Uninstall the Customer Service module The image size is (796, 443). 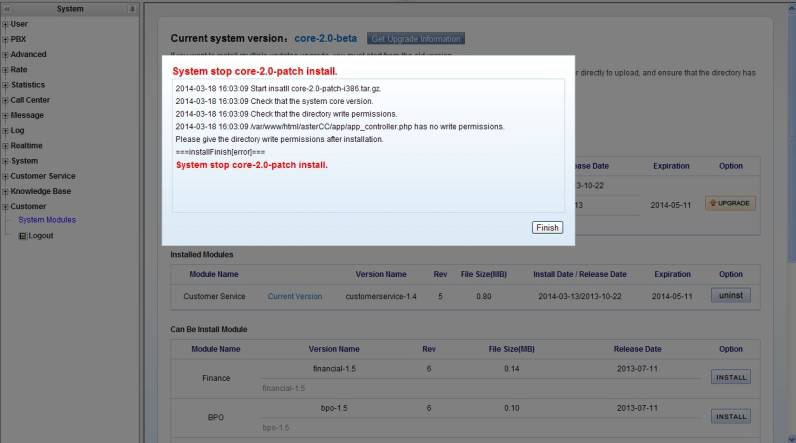point(730,296)
